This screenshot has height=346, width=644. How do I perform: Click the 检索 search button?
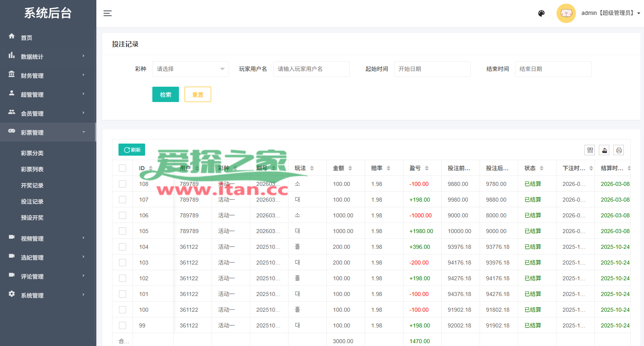(165, 95)
